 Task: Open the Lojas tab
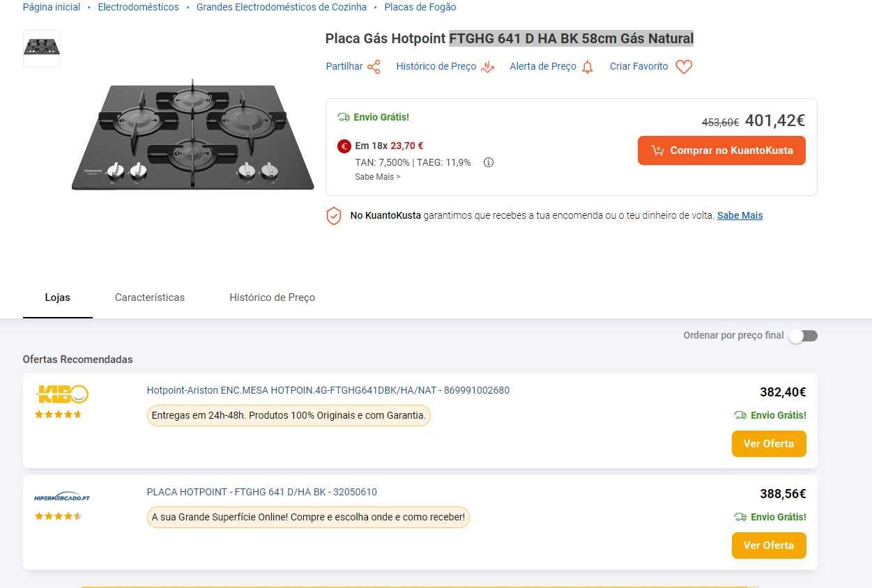pyautogui.click(x=58, y=297)
